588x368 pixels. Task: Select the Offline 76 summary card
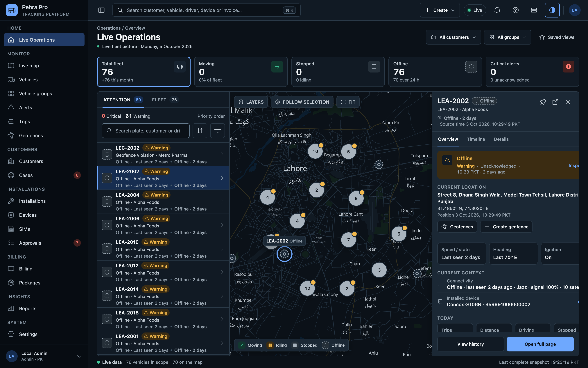click(435, 72)
